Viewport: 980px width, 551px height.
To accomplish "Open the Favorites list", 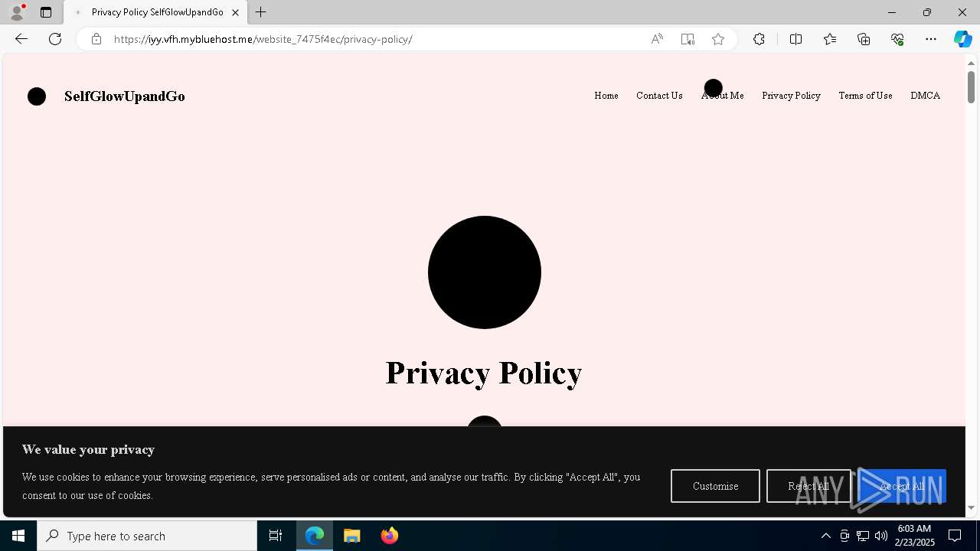I will coord(830,39).
